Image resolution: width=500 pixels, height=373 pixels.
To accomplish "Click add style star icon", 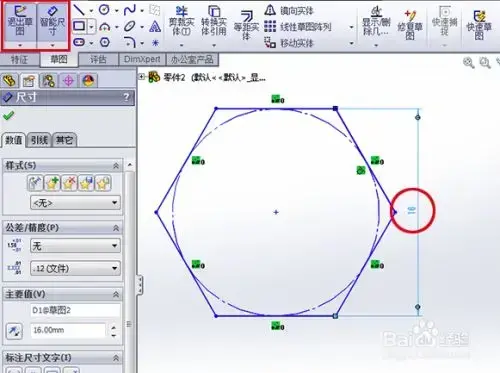I will (52, 183).
